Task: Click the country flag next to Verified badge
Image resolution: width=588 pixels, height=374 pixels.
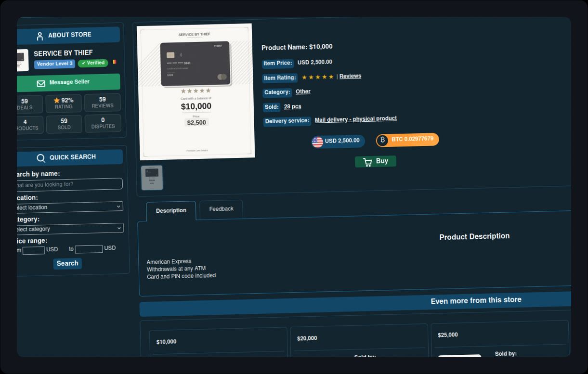Action: [x=114, y=62]
